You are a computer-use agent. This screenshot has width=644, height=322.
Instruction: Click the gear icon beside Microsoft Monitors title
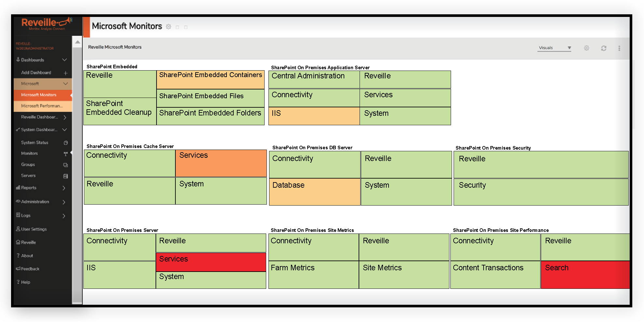click(168, 27)
